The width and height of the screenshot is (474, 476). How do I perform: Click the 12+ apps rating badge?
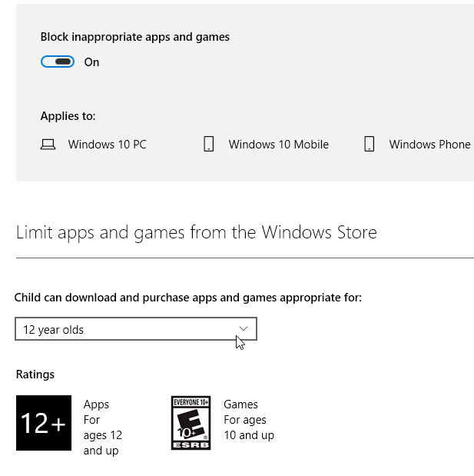point(43,423)
